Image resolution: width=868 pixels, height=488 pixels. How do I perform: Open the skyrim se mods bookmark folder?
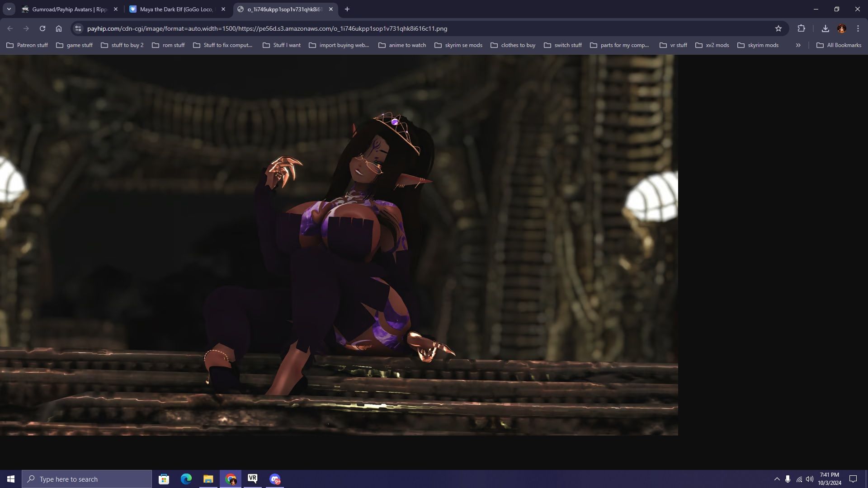coord(458,45)
